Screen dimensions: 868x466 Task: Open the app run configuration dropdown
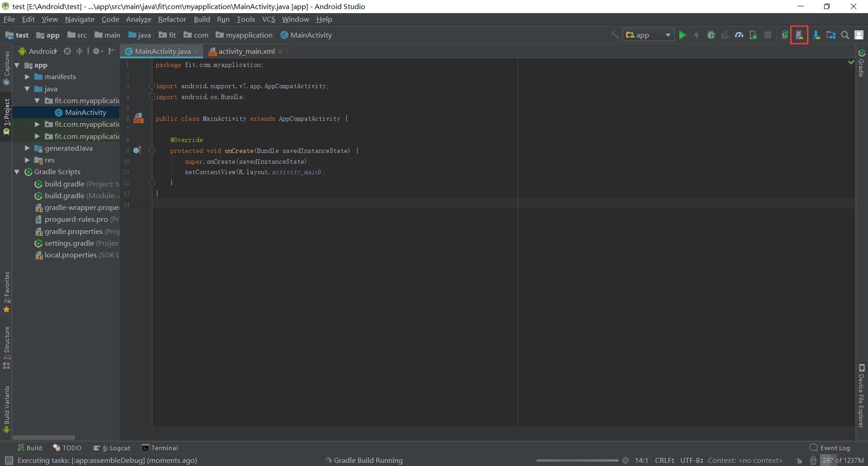tap(648, 35)
